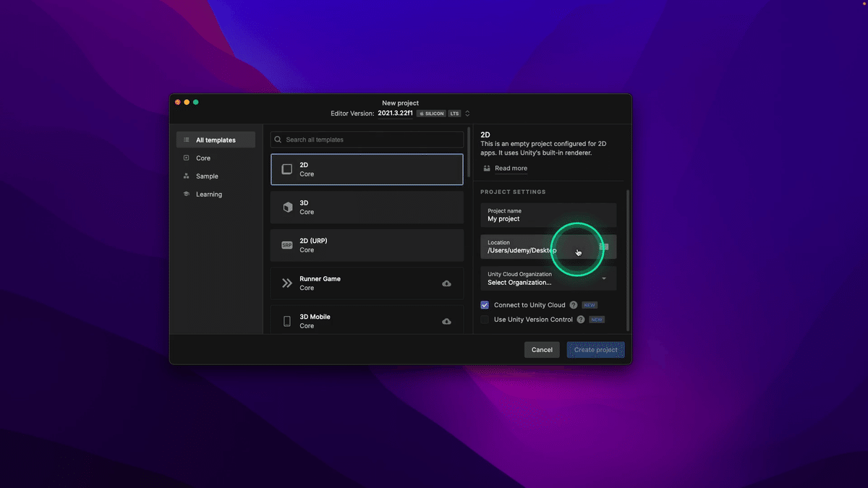Choose the Runner Game template
This screenshot has height=488, width=868.
point(367,283)
